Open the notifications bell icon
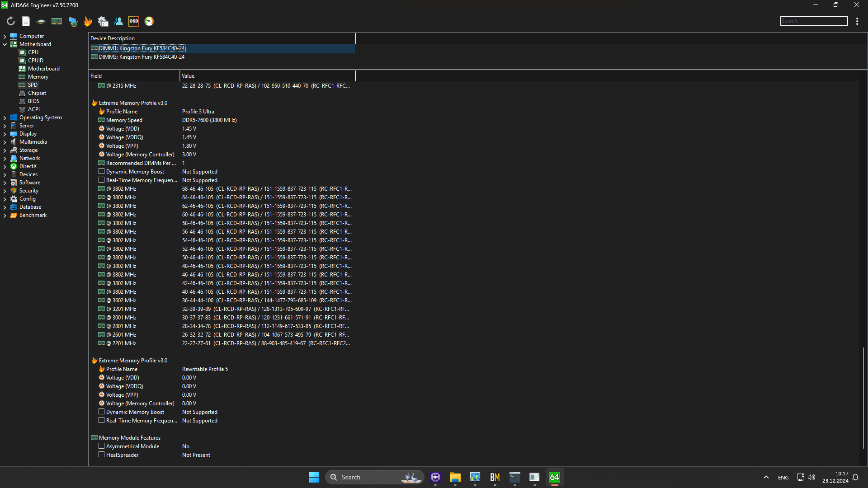This screenshot has width=868, height=488. (x=856, y=477)
